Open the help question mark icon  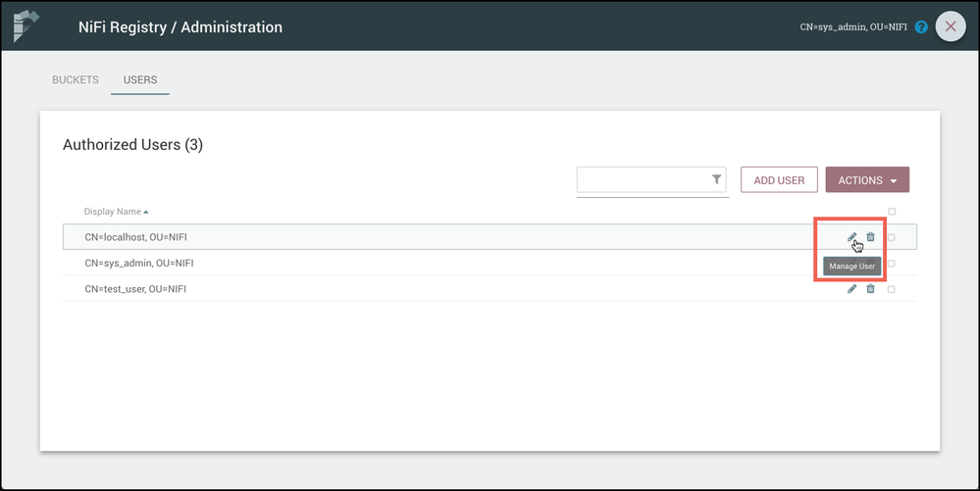pyautogui.click(x=921, y=26)
